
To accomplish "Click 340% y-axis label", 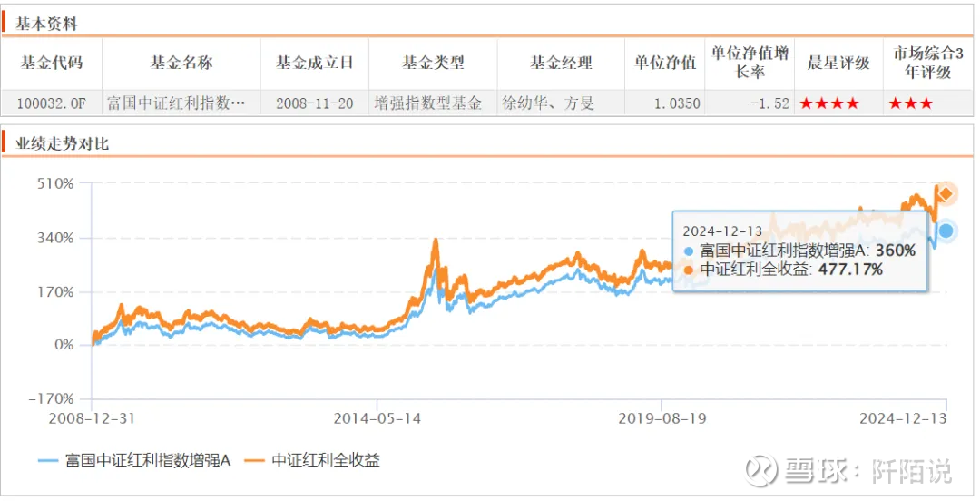I will click(55, 239).
